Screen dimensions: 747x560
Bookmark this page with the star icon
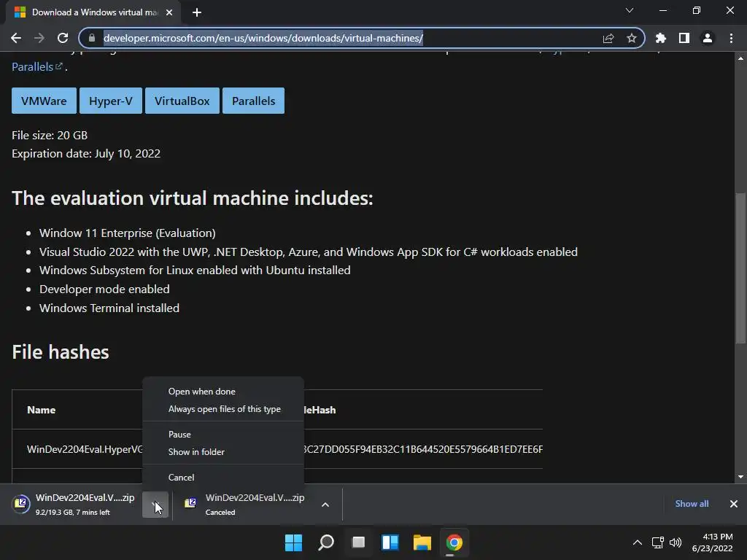click(x=632, y=38)
